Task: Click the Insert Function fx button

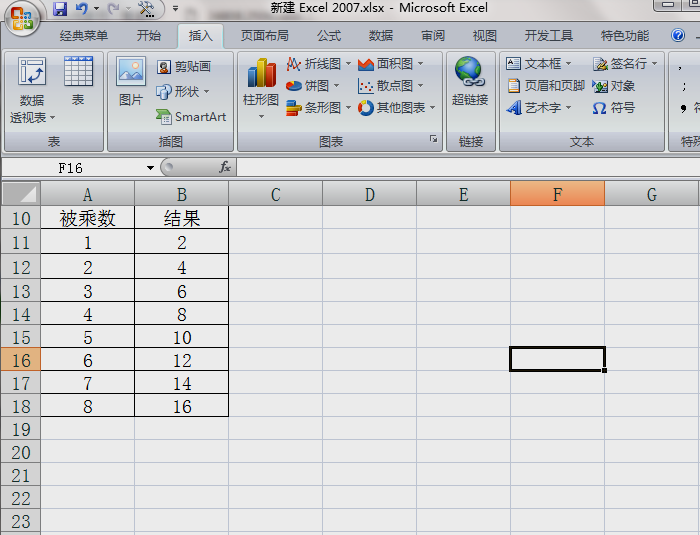Action: (225, 168)
